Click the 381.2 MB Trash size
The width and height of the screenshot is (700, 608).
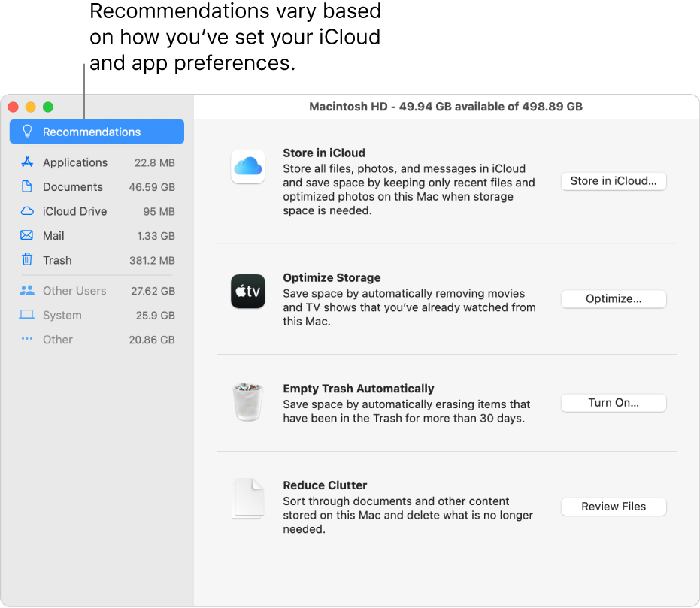[x=152, y=261]
